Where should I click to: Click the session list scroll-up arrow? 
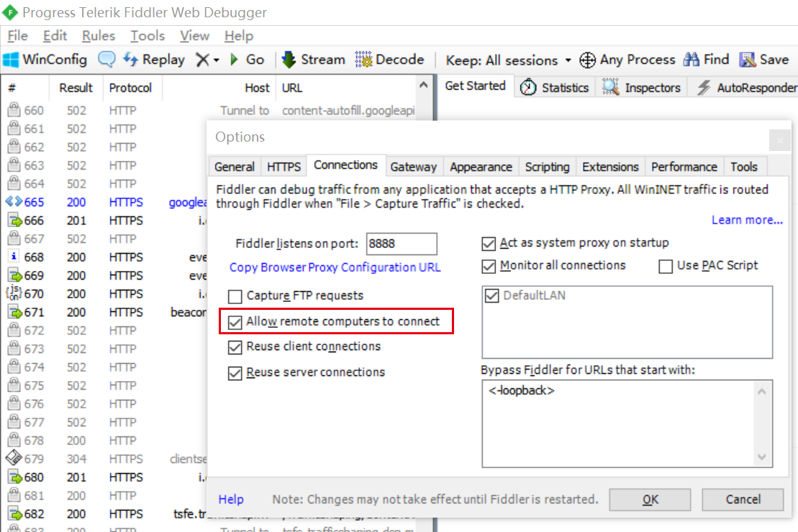click(x=423, y=86)
